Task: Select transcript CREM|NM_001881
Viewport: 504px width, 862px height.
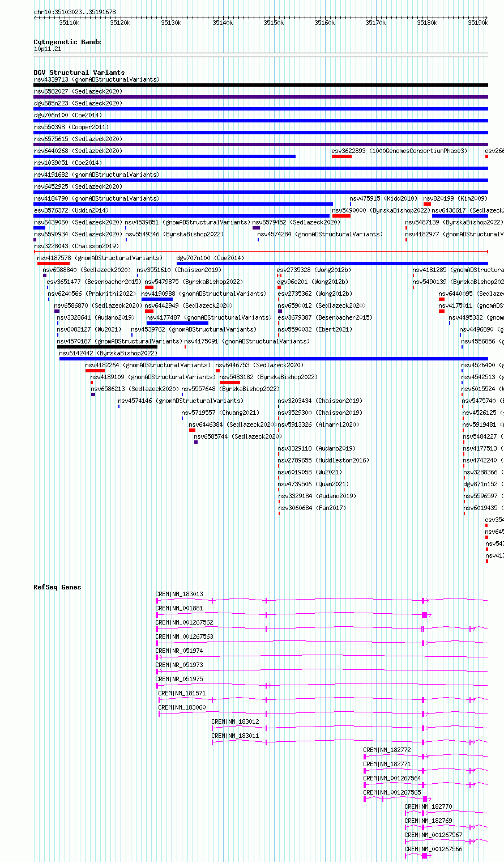Action: (x=179, y=608)
